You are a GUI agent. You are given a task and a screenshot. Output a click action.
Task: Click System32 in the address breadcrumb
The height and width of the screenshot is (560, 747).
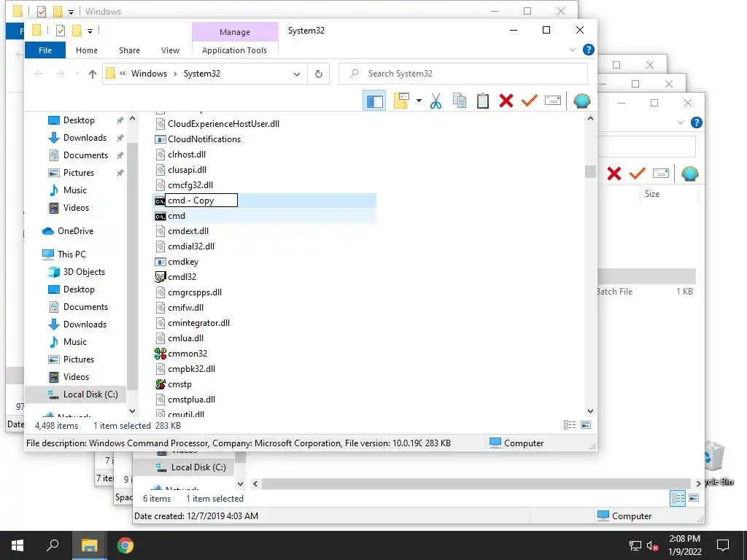tap(202, 74)
